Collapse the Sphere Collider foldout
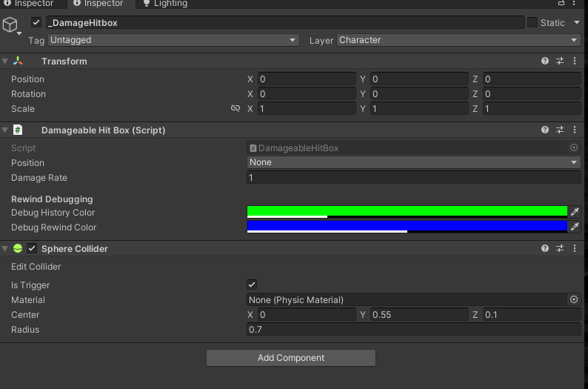This screenshot has width=588, height=389. [x=5, y=249]
